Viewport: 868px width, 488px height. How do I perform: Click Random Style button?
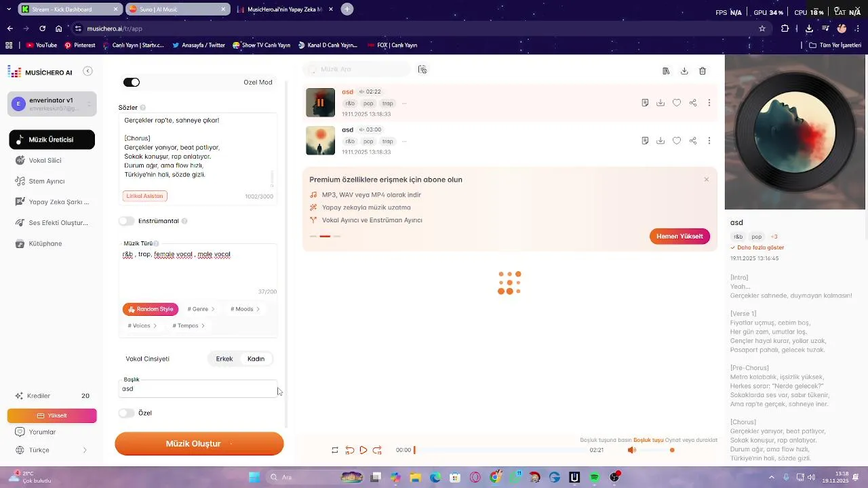click(151, 309)
